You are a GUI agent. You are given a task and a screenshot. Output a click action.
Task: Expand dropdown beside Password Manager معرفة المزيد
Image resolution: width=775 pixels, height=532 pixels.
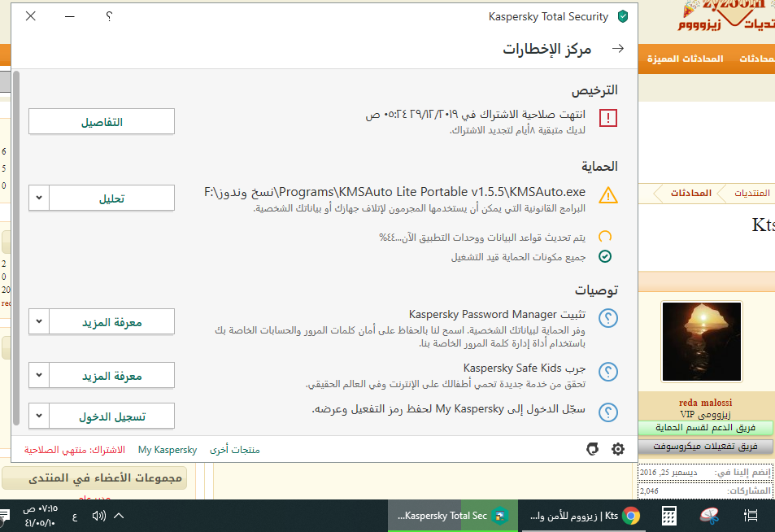(39, 322)
